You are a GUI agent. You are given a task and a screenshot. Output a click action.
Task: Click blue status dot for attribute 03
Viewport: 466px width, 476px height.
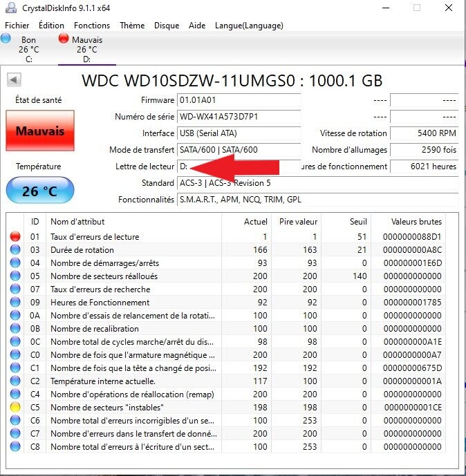click(15, 249)
